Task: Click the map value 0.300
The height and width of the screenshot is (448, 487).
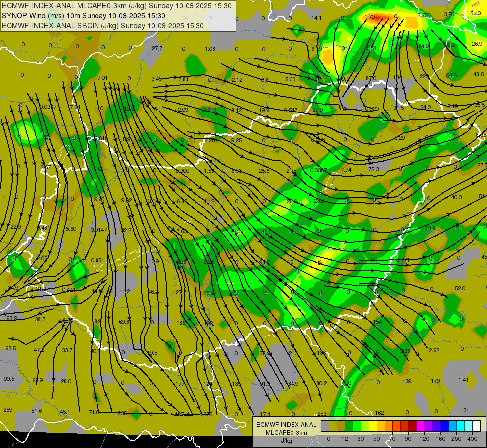Action: point(183,171)
